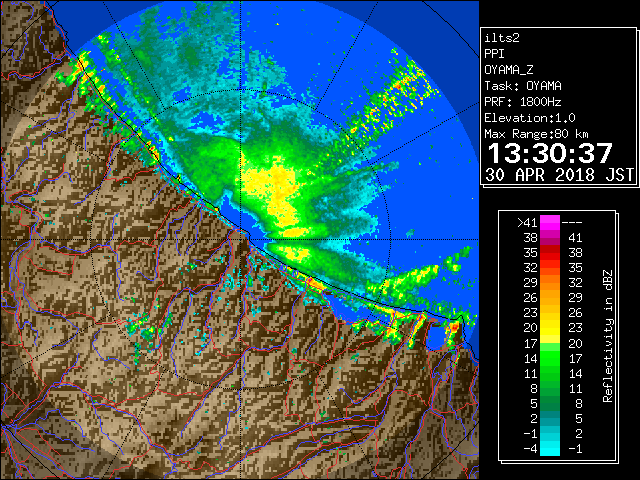Viewport: 640px width, 480px height.
Task: Click the '-4' legend value
Action: click(x=530, y=448)
